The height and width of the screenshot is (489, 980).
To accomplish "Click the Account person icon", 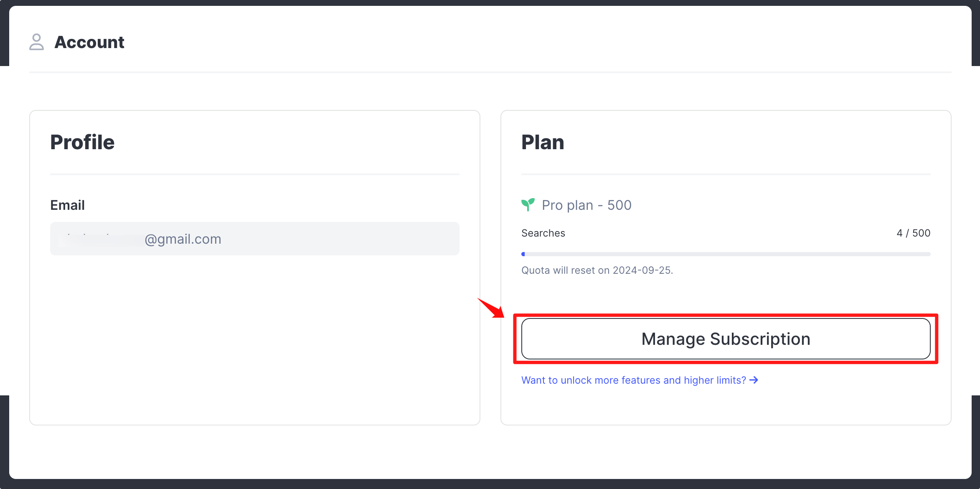I will tap(37, 42).
